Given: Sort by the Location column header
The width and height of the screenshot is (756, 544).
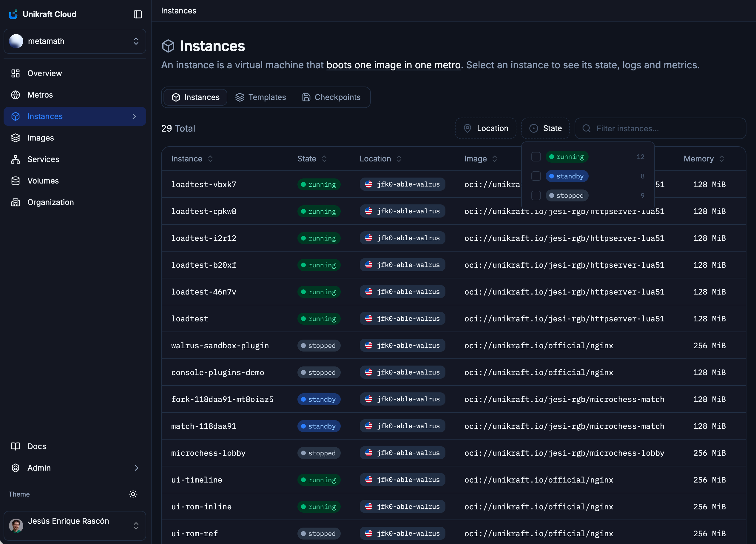Looking at the screenshot, I should coord(380,159).
